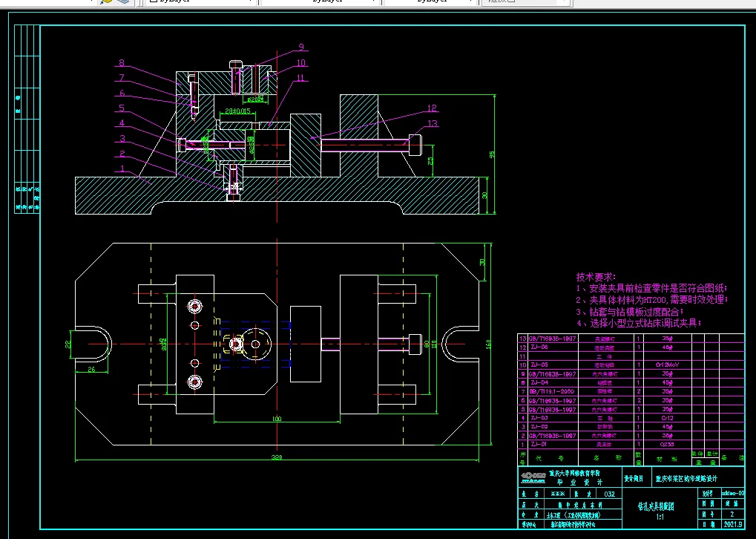This screenshot has height=539, width=756.
Task: Select the 技术要求 heading text
Action: [x=596, y=277]
